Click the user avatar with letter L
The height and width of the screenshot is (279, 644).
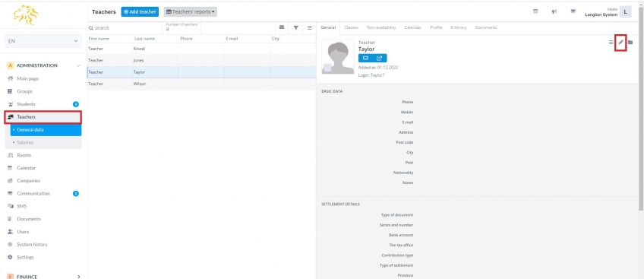(626, 11)
